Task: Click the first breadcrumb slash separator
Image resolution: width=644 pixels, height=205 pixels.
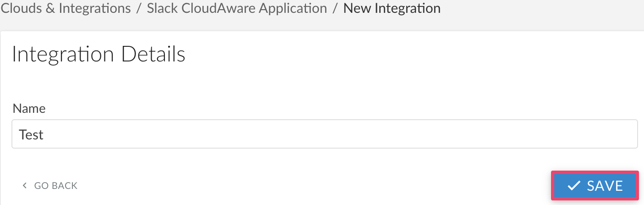Action: click(x=139, y=8)
